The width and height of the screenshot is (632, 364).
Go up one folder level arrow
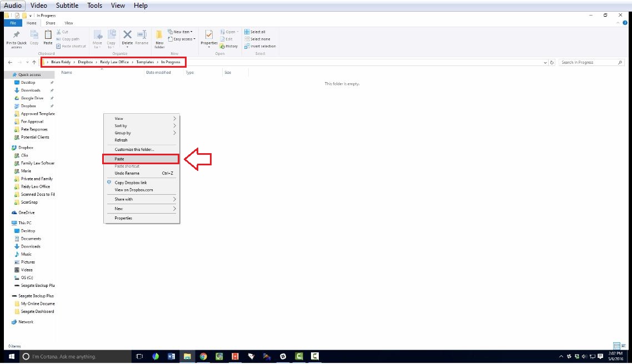point(34,63)
